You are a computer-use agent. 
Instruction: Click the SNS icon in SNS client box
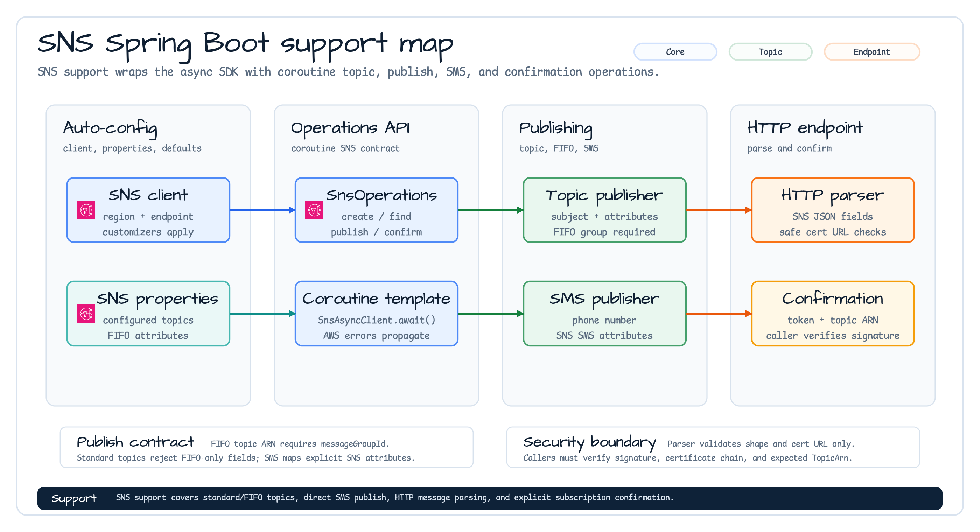coord(86,210)
